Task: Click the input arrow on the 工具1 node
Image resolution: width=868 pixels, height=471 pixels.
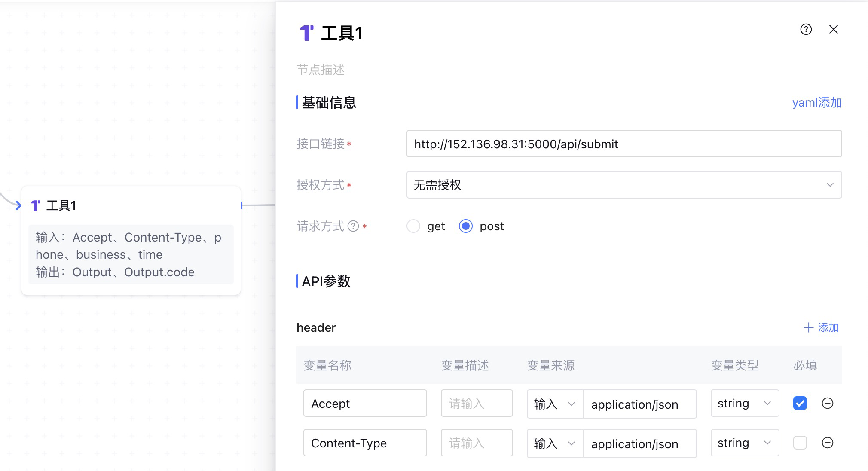Action: 18,205
